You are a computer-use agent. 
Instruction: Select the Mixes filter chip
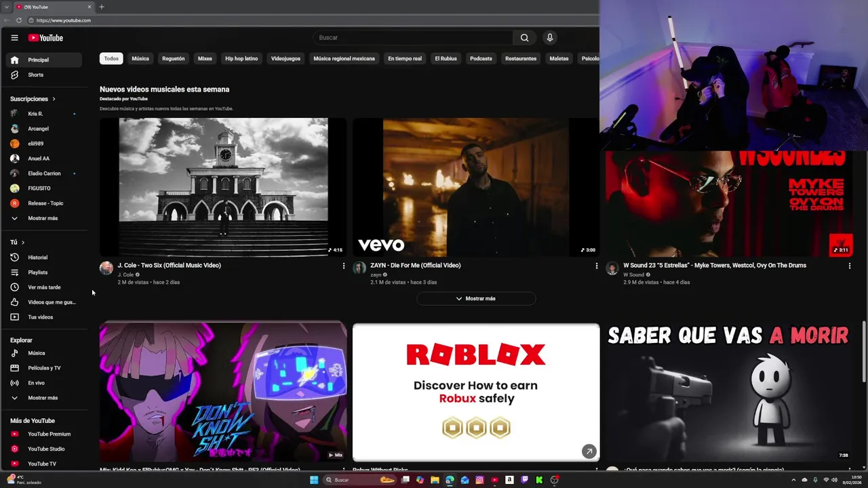(205, 58)
